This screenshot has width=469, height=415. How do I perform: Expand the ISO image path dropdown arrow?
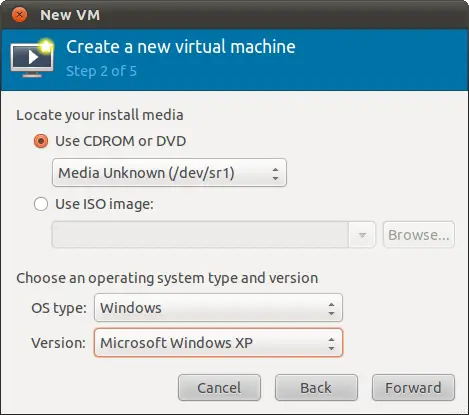click(362, 235)
